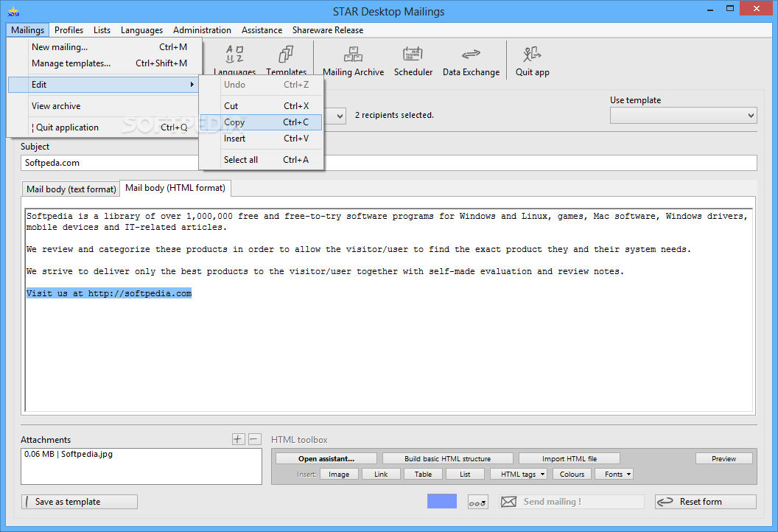Open the Lists menu
Image resolution: width=778 pixels, height=532 pixels.
coord(102,29)
